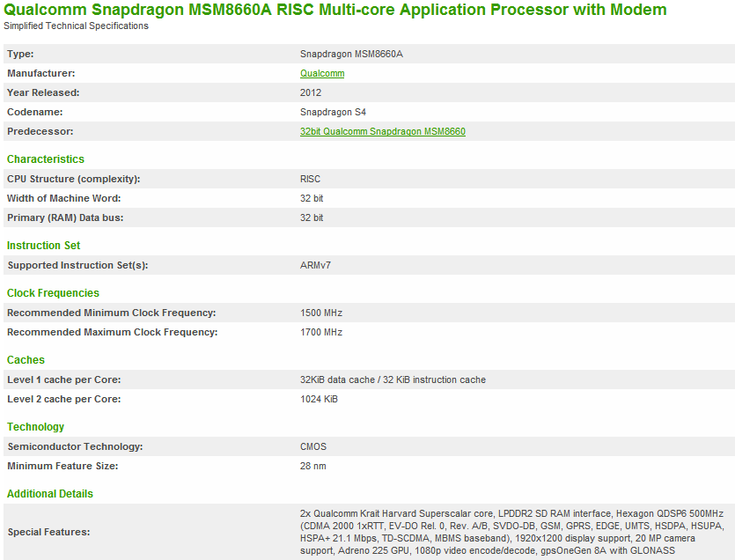The image size is (735, 560).
Task: Select the 'Snapdragon S4' codename value
Action: (x=333, y=112)
